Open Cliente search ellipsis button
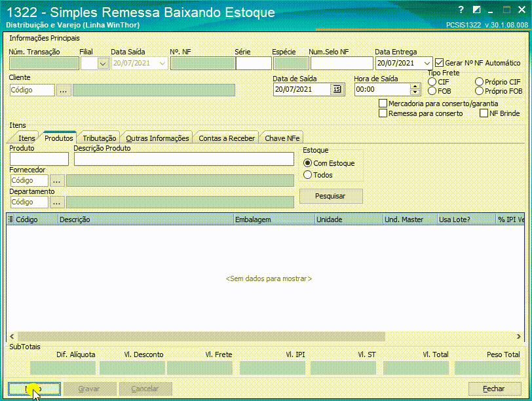Screen dimensions: 532x401 (x=64, y=90)
